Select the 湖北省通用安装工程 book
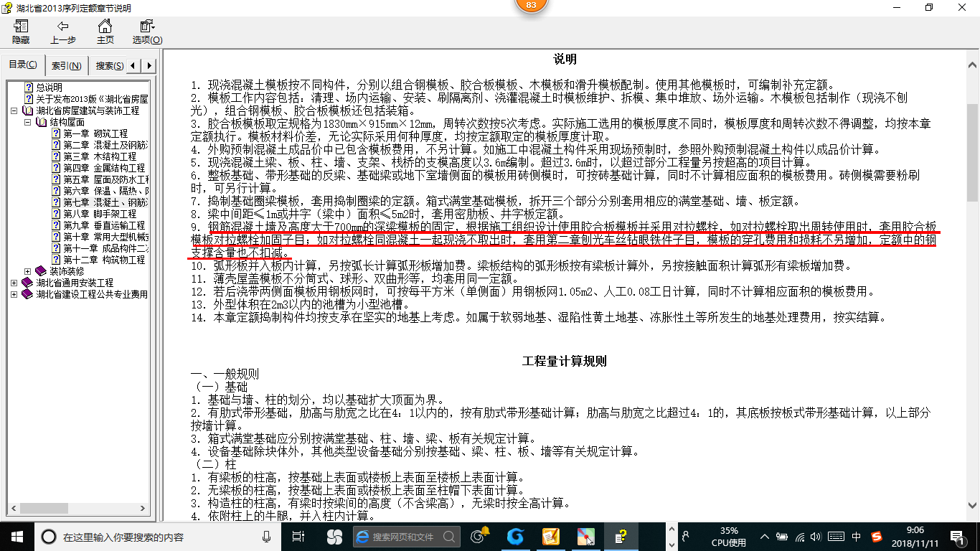980x551 pixels. point(69,283)
